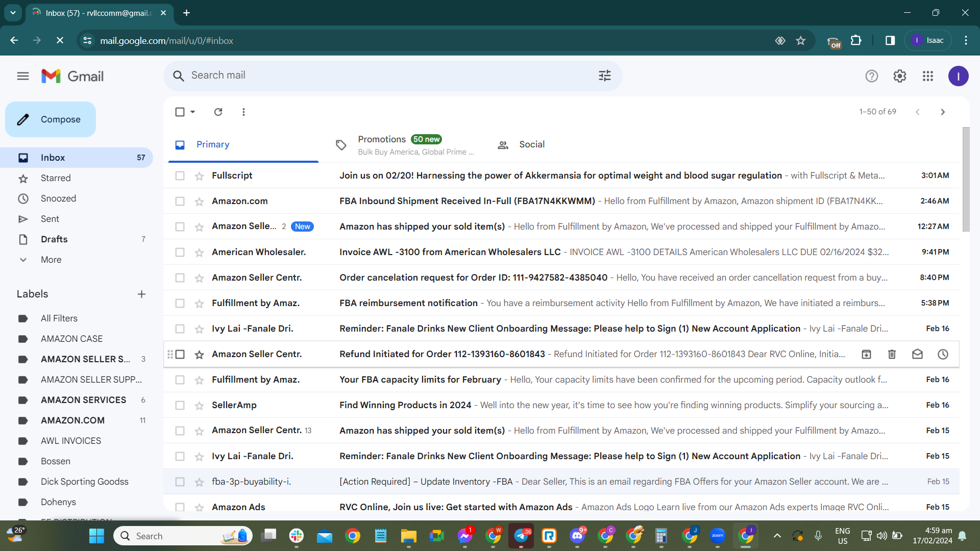Open Gmail support help icon
980x551 pixels.
point(871,76)
